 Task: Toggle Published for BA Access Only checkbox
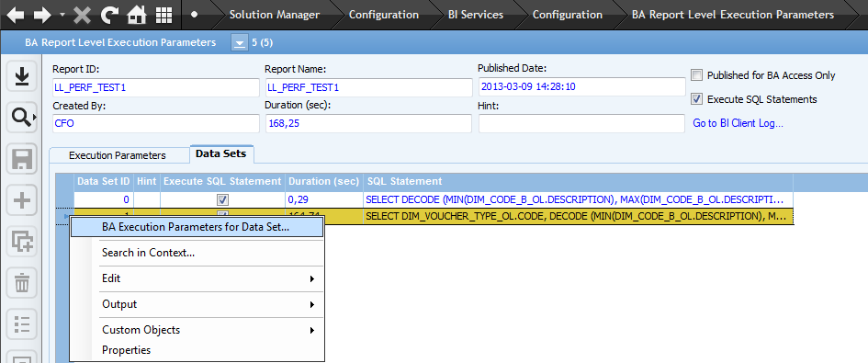[697, 75]
